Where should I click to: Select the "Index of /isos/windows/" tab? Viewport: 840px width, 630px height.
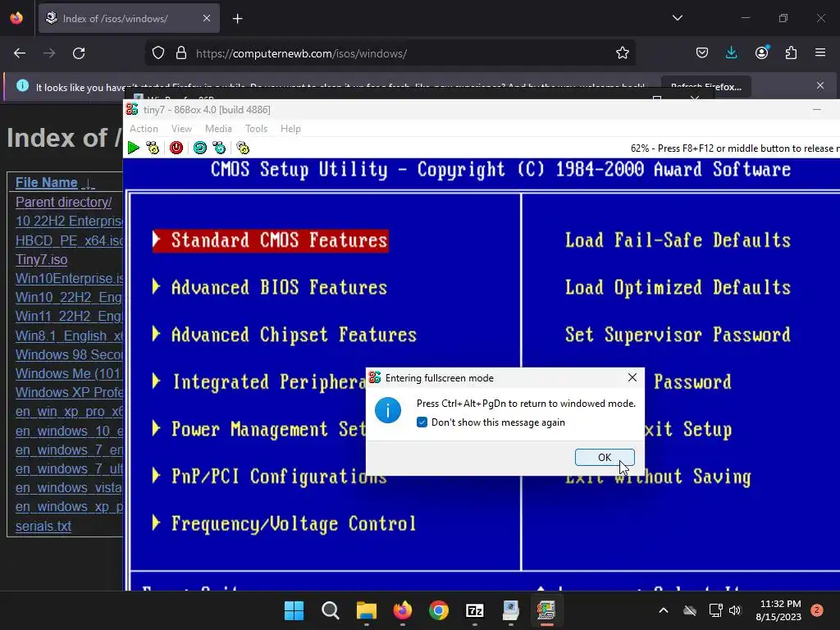click(129, 19)
